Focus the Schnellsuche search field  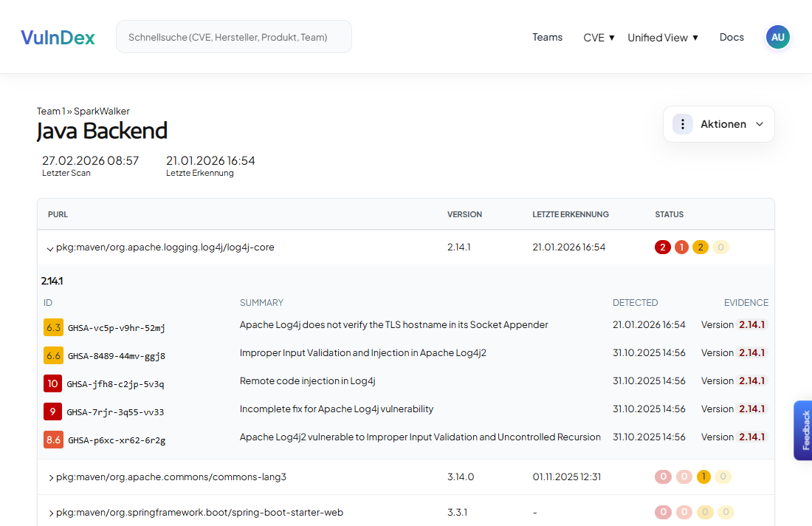click(233, 37)
